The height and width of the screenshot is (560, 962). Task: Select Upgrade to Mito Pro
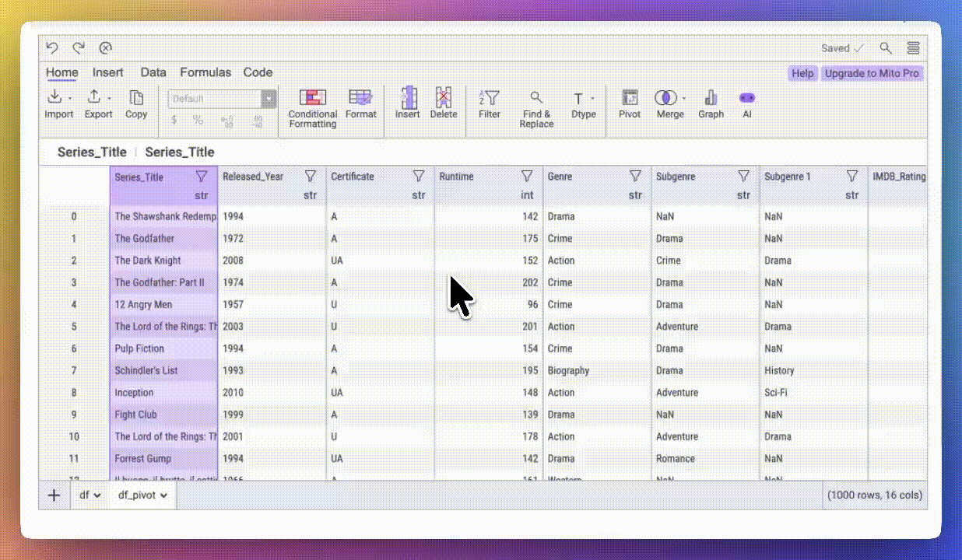871,73
